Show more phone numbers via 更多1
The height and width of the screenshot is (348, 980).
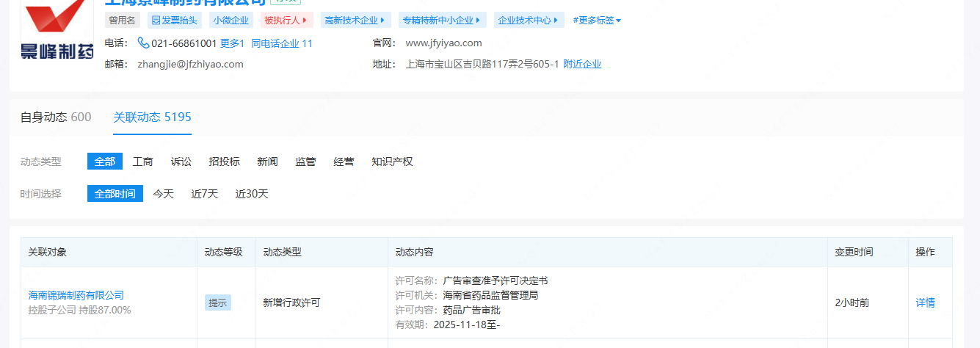[232, 43]
